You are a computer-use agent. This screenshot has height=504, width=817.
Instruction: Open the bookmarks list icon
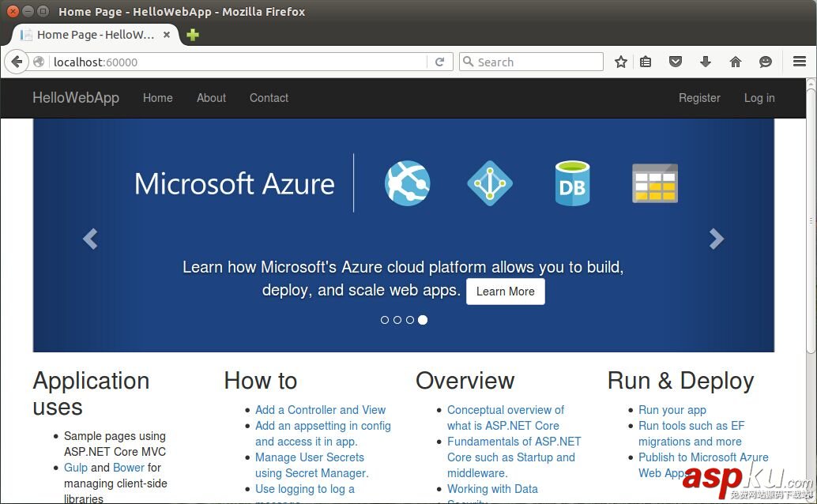[x=646, y=62]
